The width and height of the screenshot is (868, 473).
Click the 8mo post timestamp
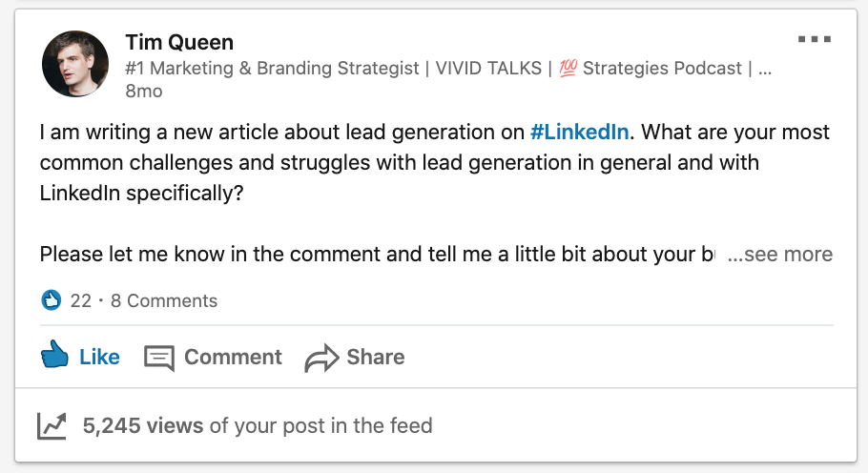[x=143, y=92]
